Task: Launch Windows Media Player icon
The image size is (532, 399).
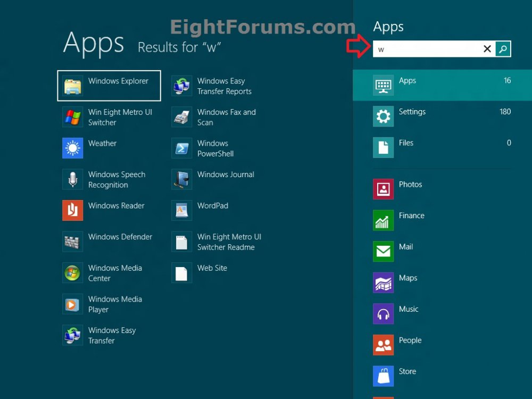Action: tap(73, 304)
